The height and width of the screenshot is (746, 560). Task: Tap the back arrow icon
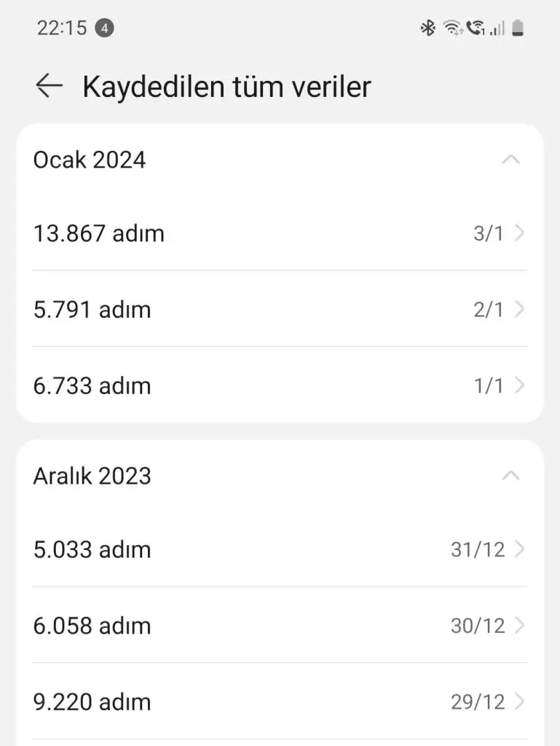click(x=49, y=86)
